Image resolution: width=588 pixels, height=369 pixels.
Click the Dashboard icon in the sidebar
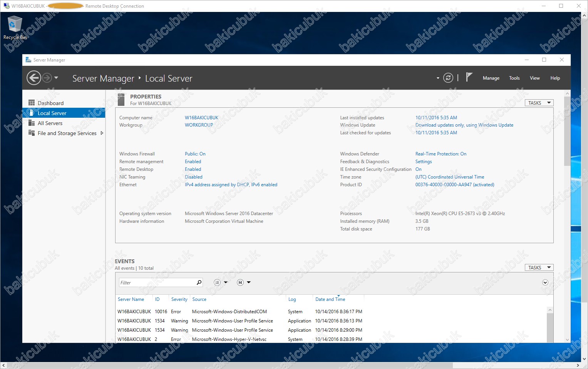tap(32, 103)
